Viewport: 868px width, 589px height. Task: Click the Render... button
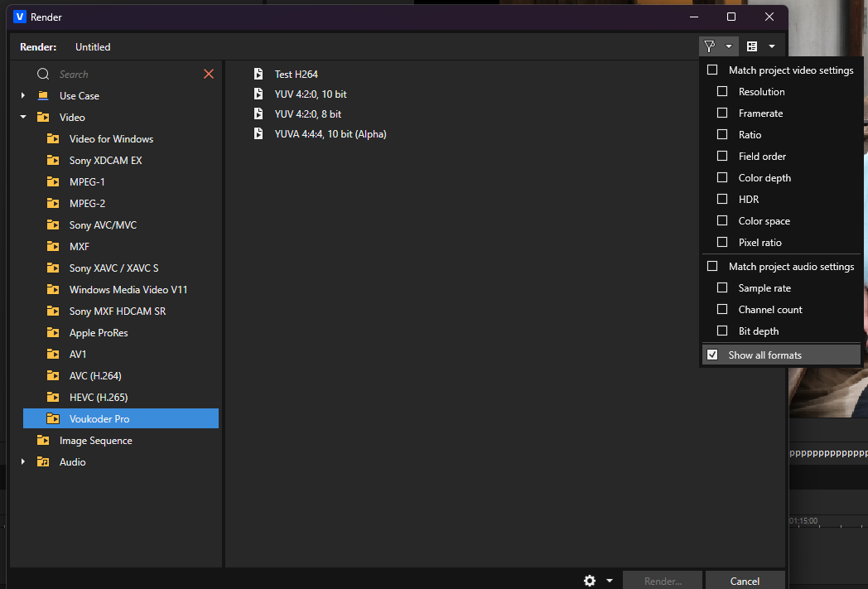(x=663, y=581)
